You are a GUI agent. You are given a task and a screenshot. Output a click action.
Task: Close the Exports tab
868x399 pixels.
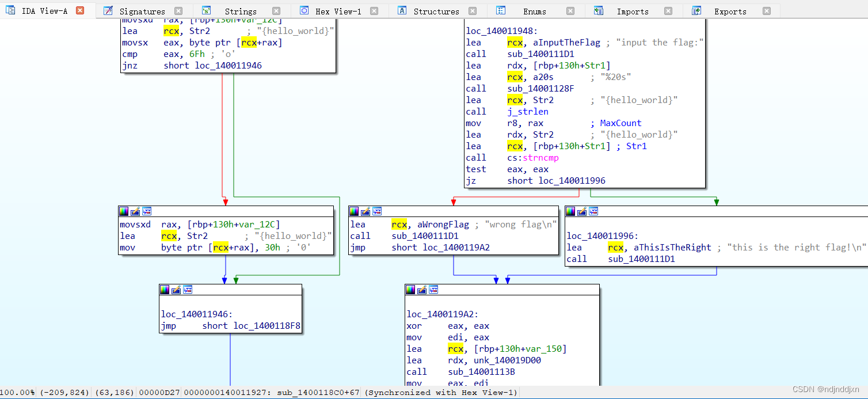pos(766,11)
